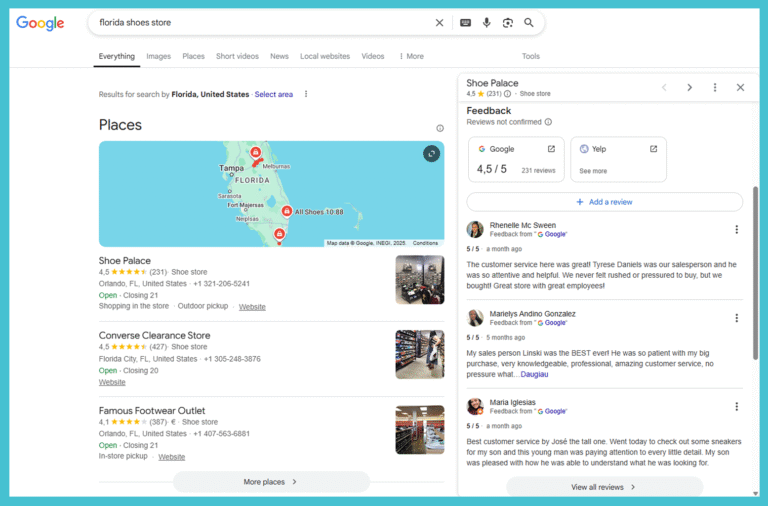Click the All Shoes 10:88 map pin
Viewport: 768px width, 506px height.
pos(287,211)
